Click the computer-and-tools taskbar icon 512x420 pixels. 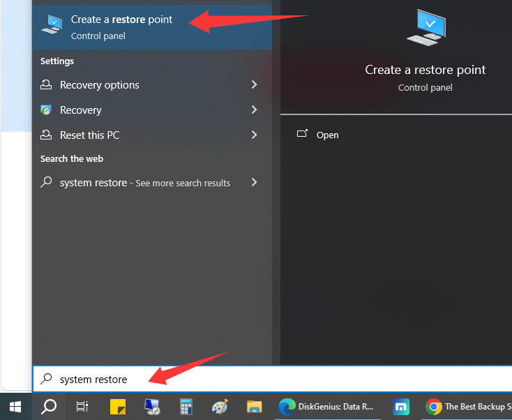pos(151,406)
